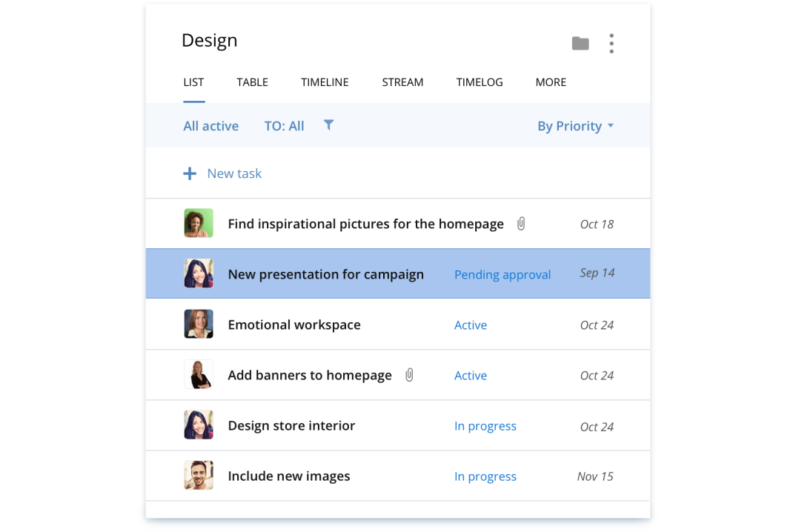Click assignee avatar for Add banners task
Screen dimensions: 796x532
pos(199,374)
